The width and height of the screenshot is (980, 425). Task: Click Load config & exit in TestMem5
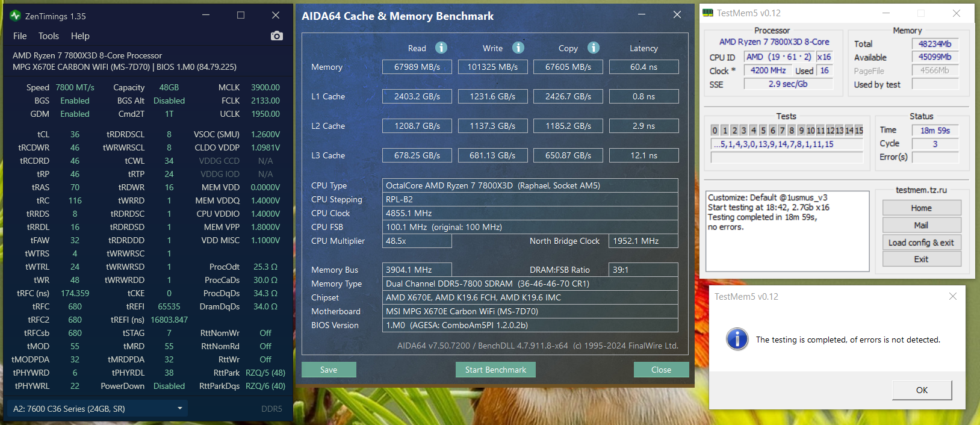922,242
